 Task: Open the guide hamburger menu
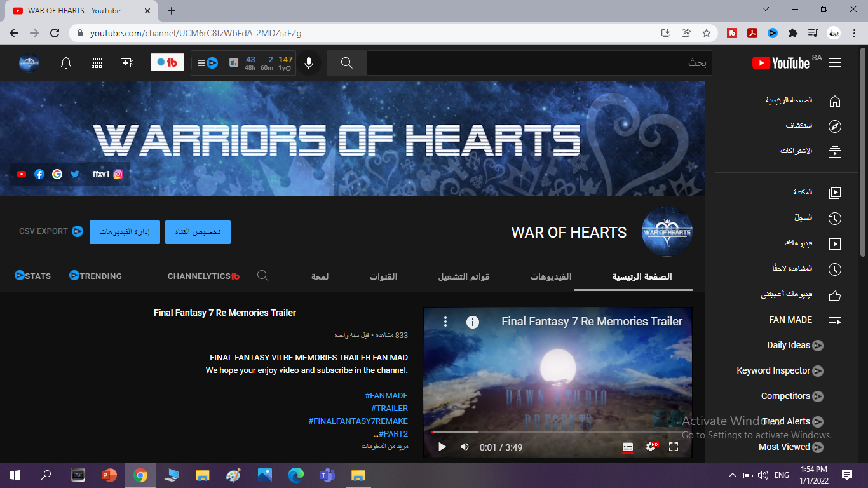point(835,63)
